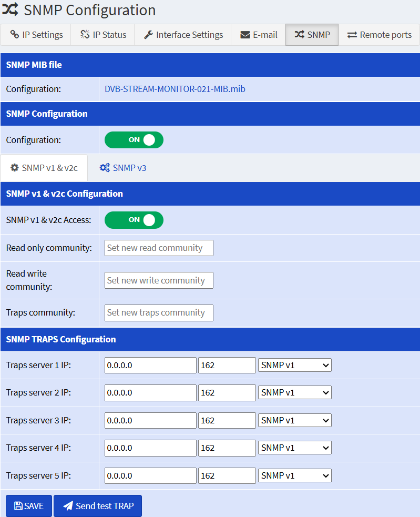
Task: Open Traps server 2 SNMP version dropdown
Action: point(295,393)
